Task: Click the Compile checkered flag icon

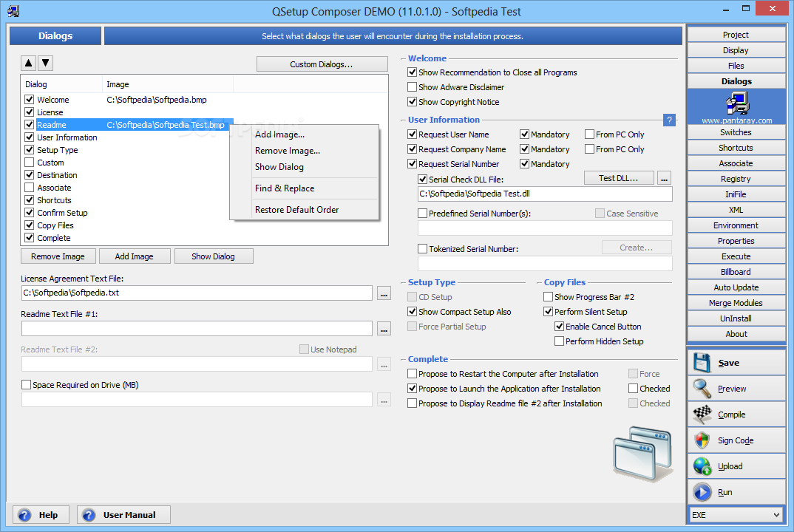Action: [702, 415]
